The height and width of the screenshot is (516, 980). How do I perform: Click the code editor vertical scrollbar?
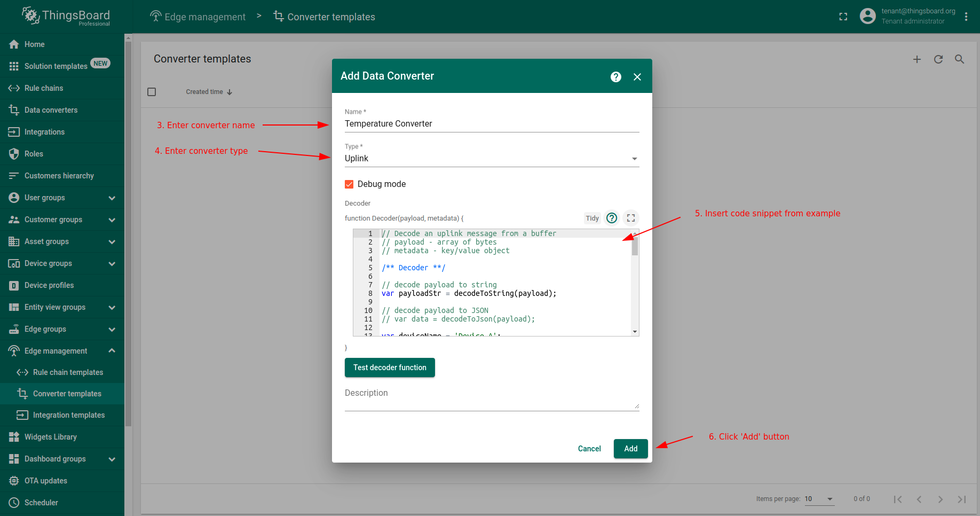[635, 247]
